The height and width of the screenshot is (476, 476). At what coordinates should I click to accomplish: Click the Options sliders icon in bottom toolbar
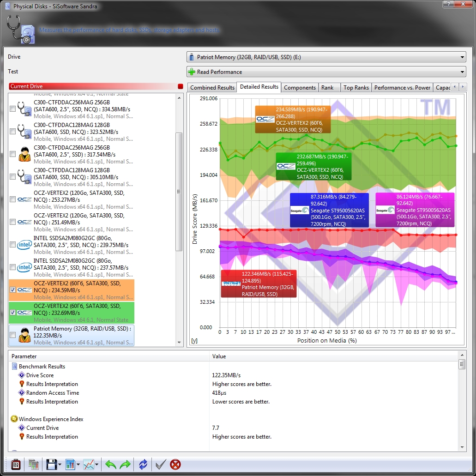pos(16,464)
